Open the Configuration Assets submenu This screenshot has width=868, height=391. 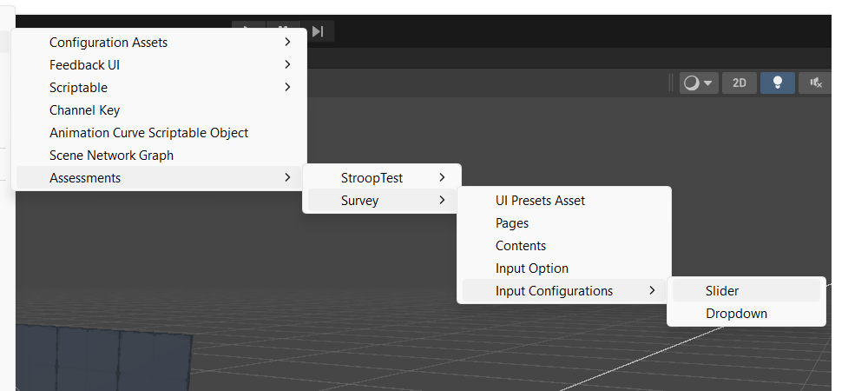[159, 43]
